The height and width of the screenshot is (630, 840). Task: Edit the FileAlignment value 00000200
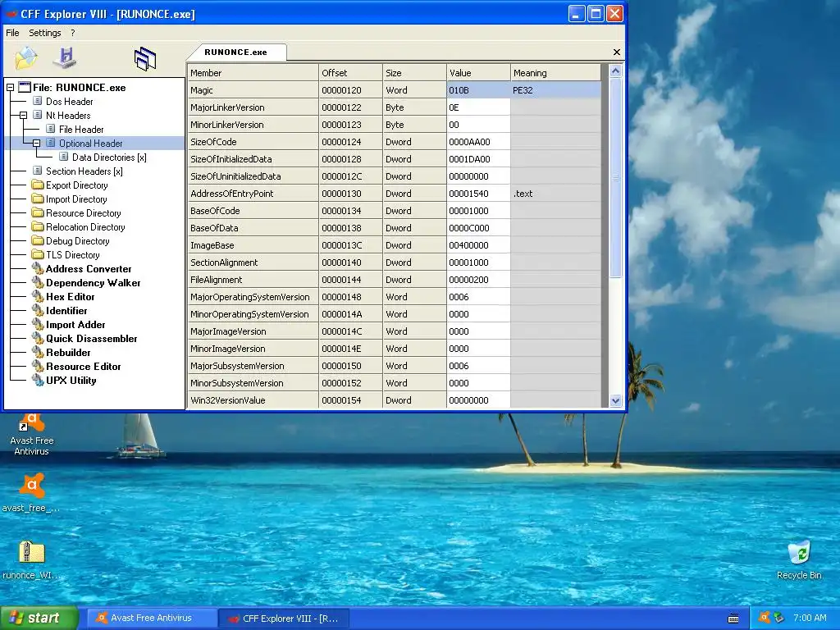click(x=478, y=279)
